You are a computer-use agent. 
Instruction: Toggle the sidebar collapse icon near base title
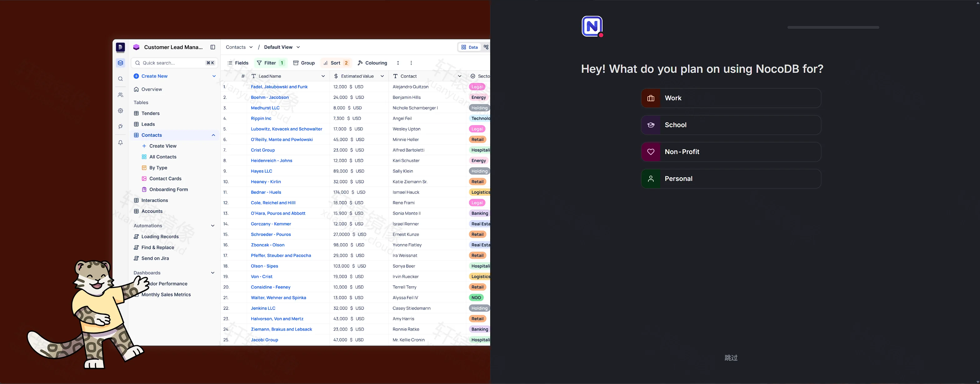[x=213, y=47]
